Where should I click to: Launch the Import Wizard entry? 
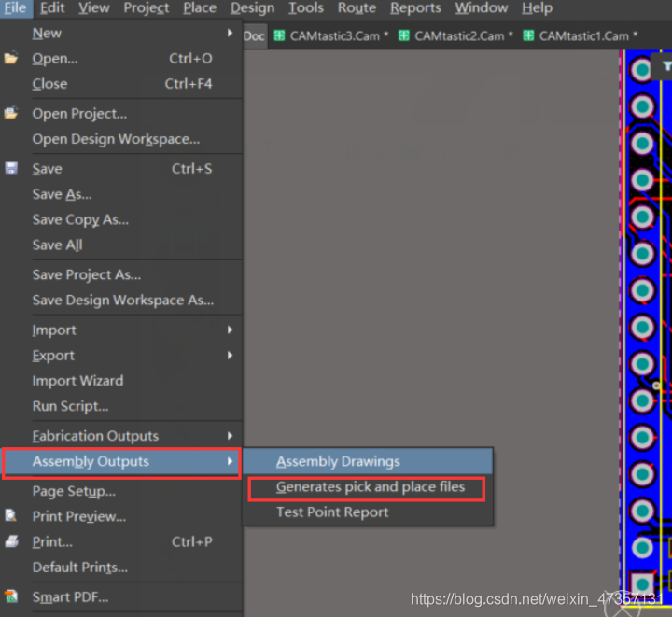point(121,381)
